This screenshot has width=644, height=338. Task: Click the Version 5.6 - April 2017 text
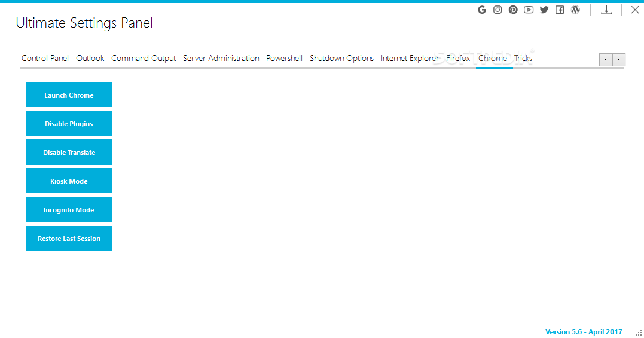[x=584, y=332]
